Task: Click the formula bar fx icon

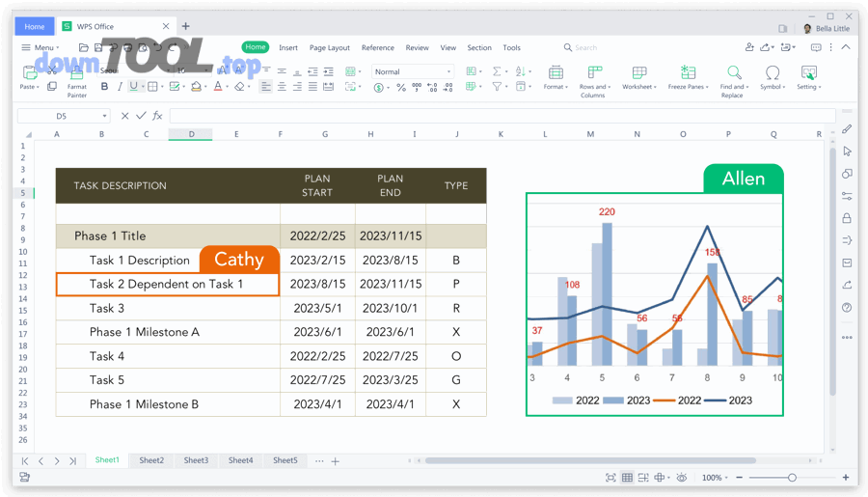Action: coord(158,116)
